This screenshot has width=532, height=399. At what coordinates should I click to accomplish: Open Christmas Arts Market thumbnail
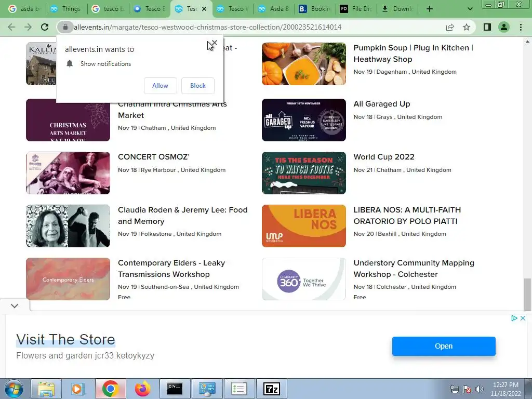pyautogui.click(x=68, y=120)
